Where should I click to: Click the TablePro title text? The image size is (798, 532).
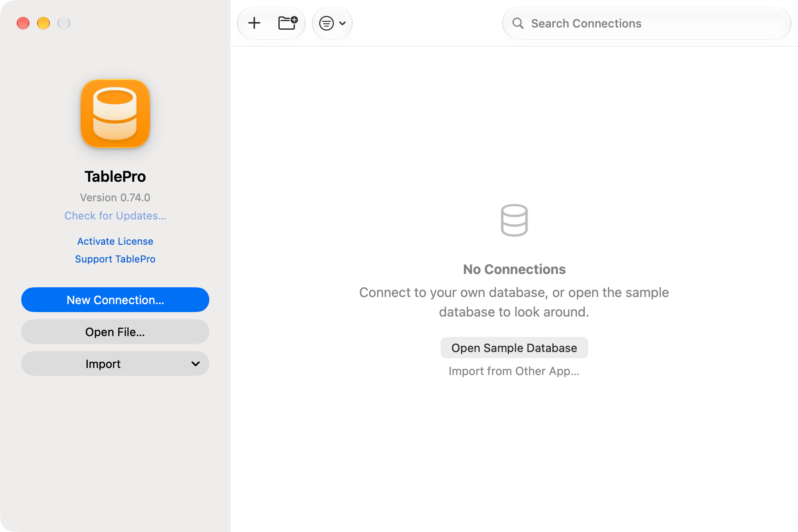coord(115,176)
